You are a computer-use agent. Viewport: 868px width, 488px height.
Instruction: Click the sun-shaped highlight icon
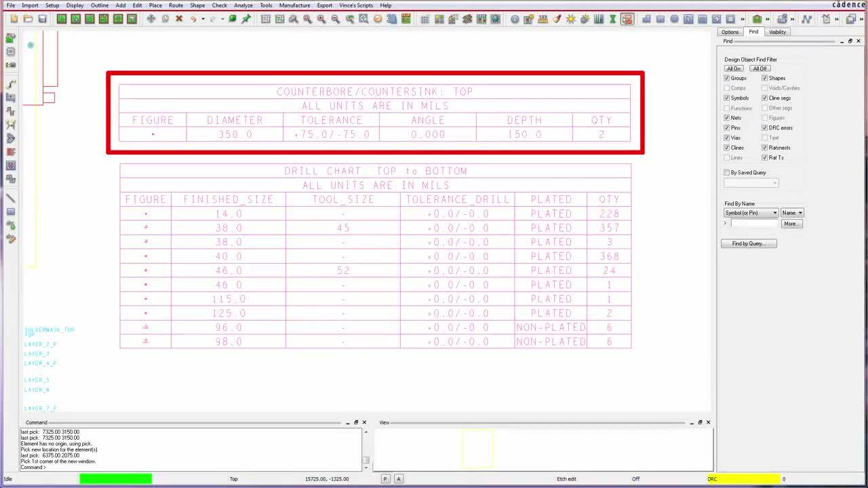point(570,19)
